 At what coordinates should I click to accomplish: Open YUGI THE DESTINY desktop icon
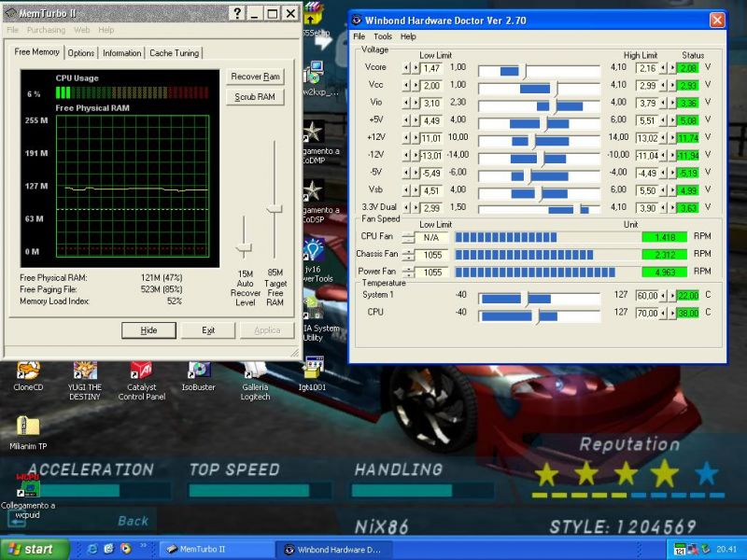pos(85,370)
